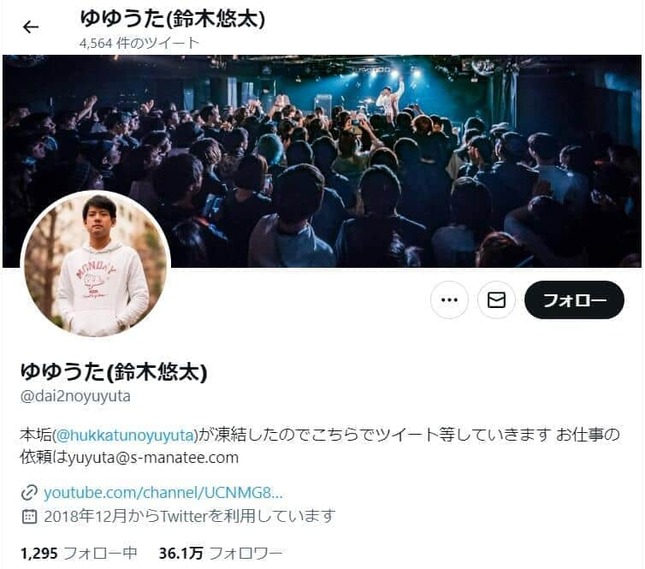645x569 pixels.
Task: Click the @dai2noyuyuta handle text
Action: (75, 396)
